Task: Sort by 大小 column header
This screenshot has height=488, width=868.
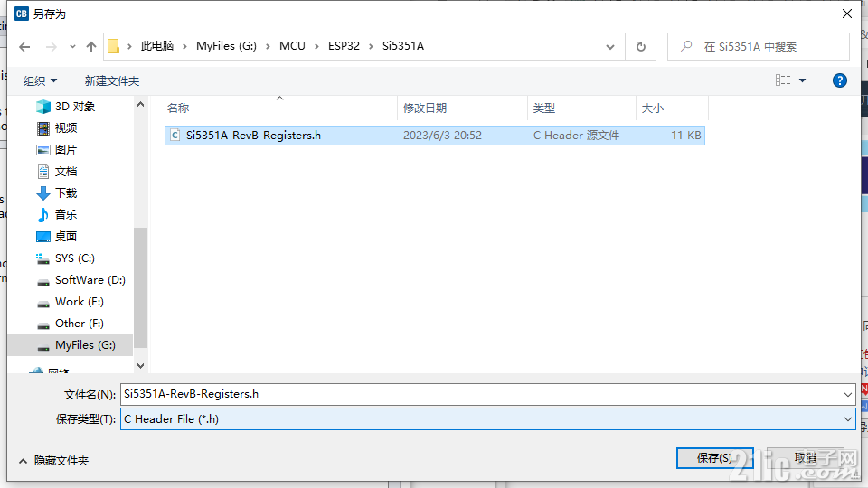Action: (x=672, y=108)
